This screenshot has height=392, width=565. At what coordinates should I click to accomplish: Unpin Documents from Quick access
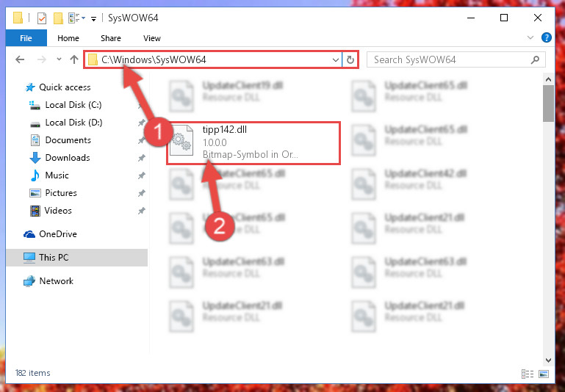pyautogui.click(x=142, y=140)
